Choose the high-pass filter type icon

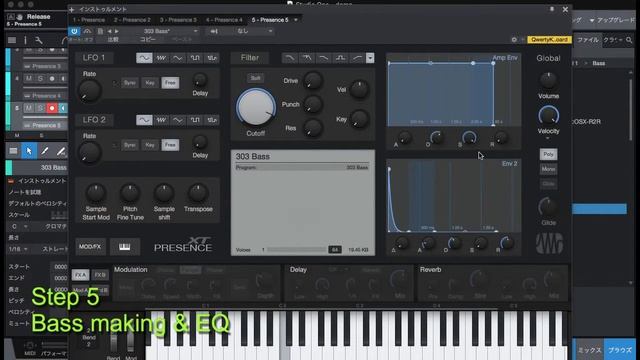357,58
